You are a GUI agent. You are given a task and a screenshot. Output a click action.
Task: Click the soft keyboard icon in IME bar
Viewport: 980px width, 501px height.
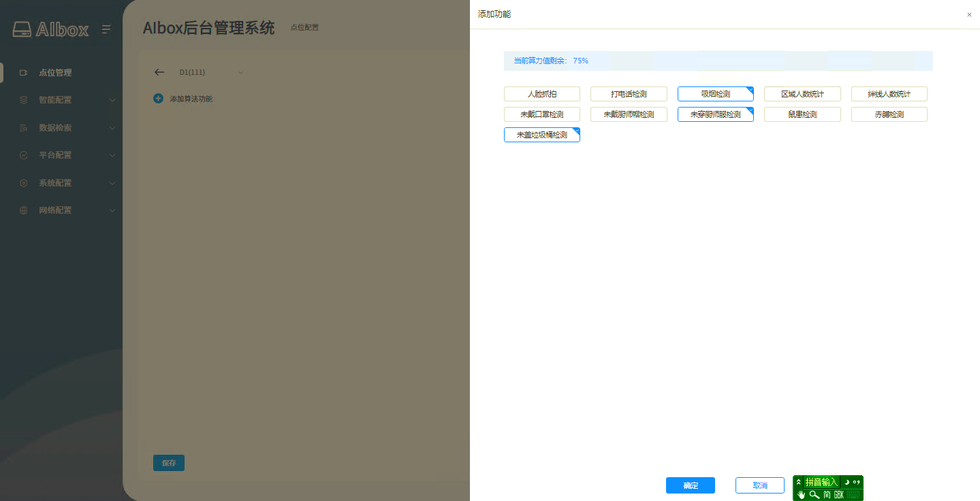[854, 494]
